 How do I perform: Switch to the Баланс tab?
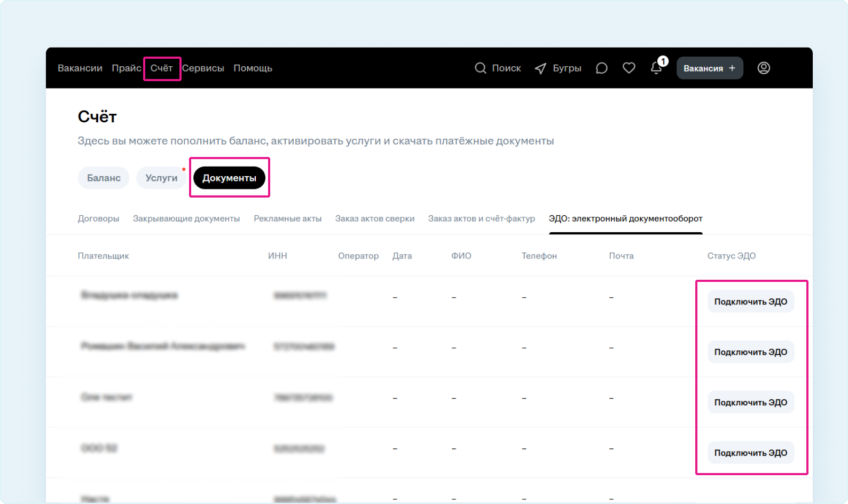coord(104,178)
